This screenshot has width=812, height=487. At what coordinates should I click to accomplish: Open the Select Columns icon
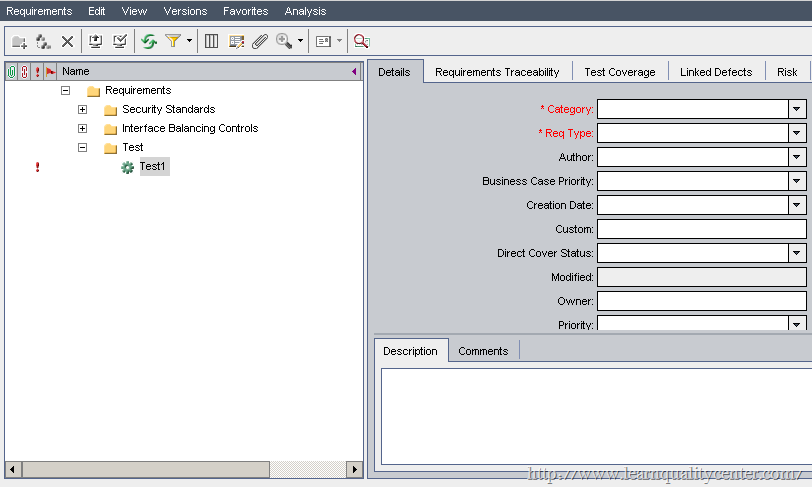click(x=211, y=41)
